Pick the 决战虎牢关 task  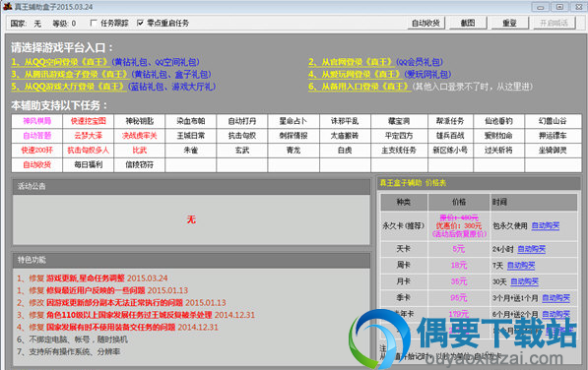click(140, 136)
